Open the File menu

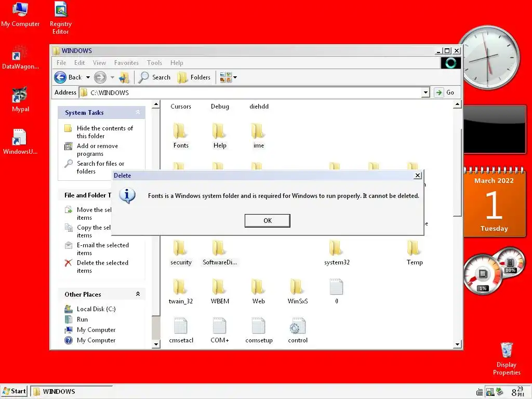(x=61, y=63)
